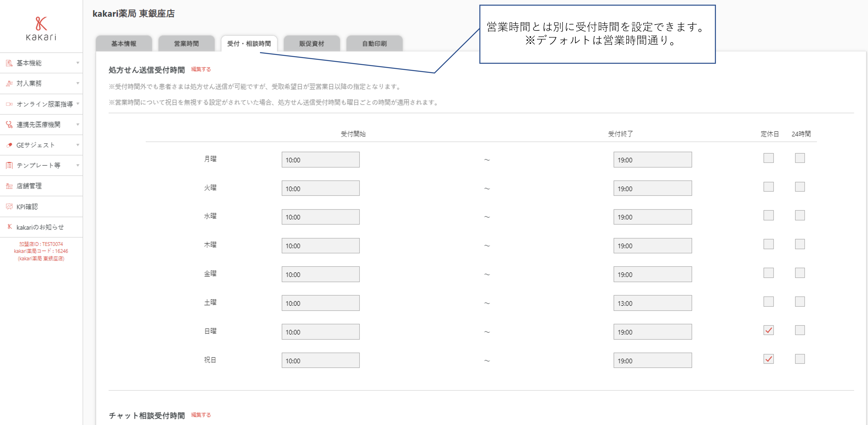Expand the テンプレート等 menu arrow

pos(78,165)
